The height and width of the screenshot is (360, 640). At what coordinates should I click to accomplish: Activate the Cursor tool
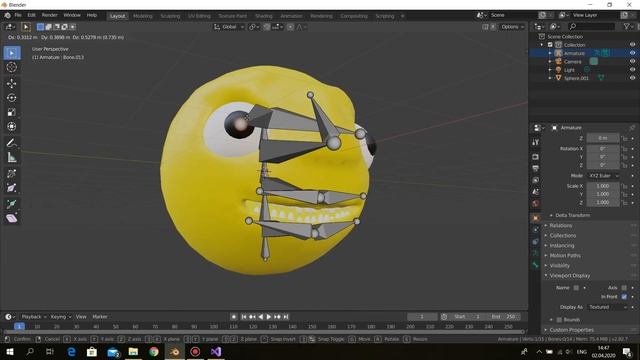[x=12, y=67]
